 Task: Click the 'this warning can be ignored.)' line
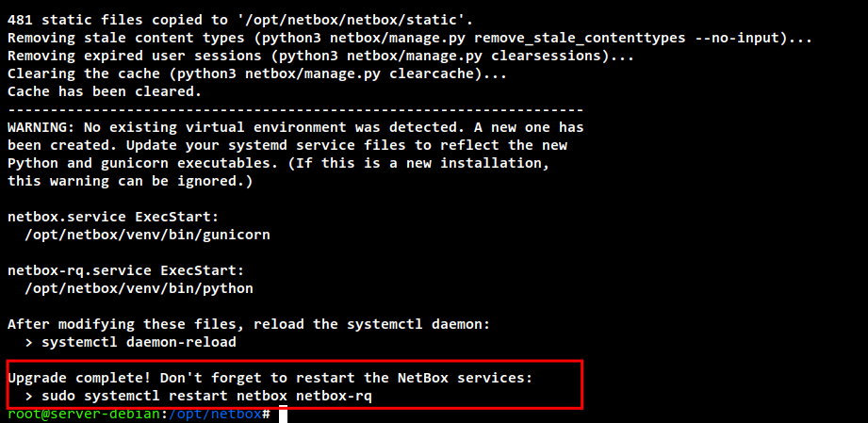click(131, 181)
